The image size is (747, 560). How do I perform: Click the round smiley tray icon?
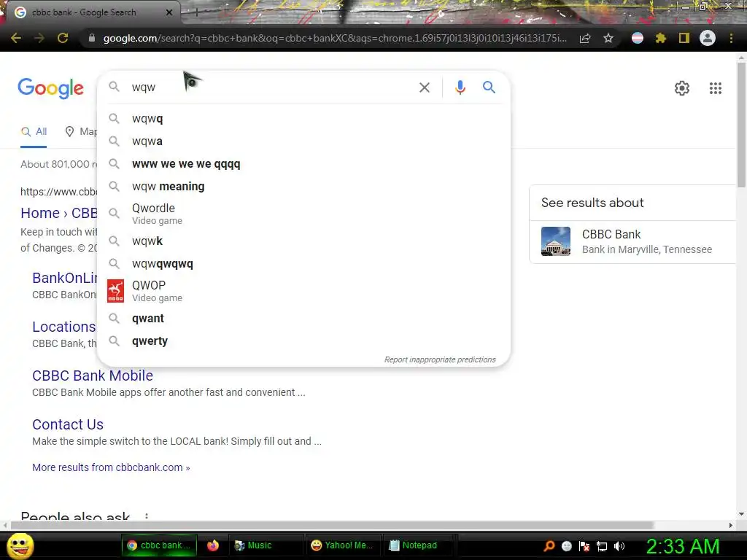[x=566, y=546]
